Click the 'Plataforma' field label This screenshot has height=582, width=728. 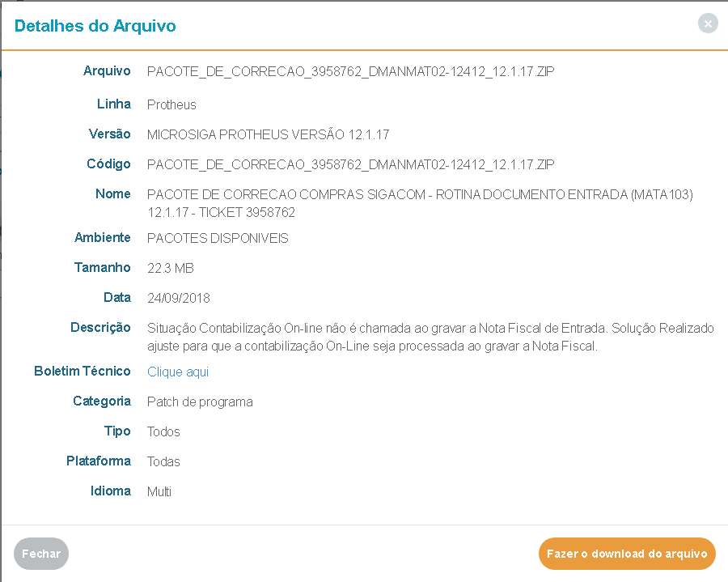pyautogui.click(x=99, y=461)
